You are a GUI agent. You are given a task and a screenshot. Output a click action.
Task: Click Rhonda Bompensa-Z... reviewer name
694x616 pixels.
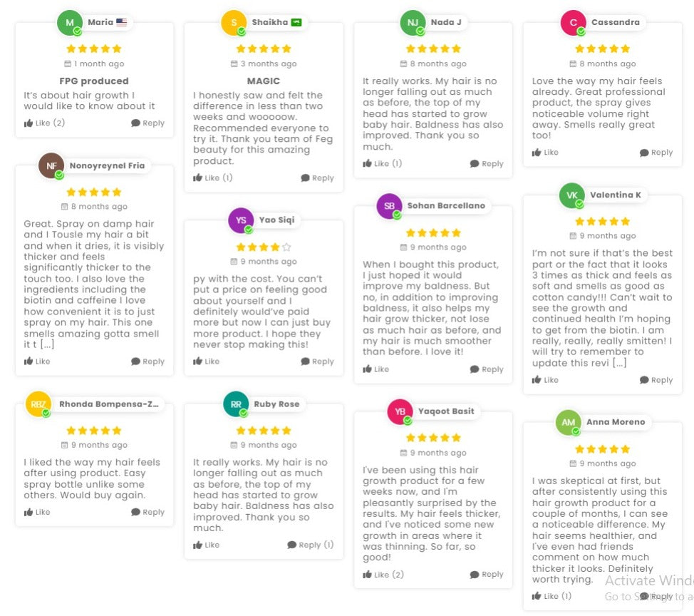[109, 404]
